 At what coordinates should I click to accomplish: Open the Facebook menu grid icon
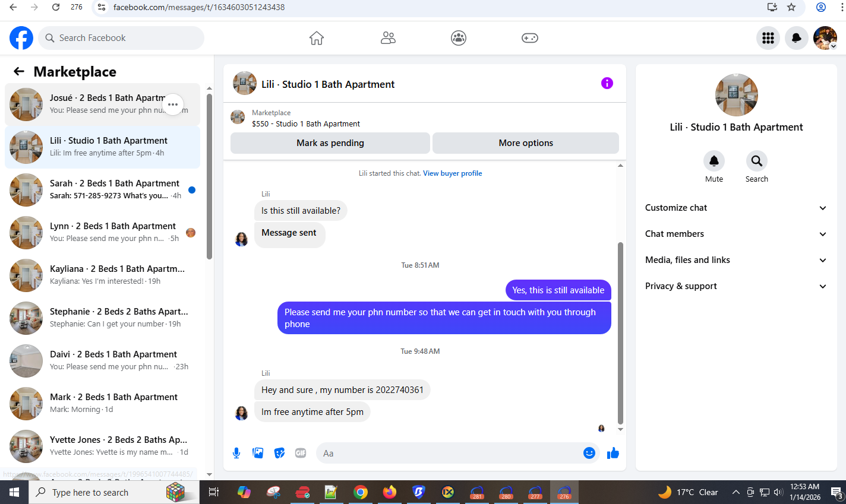768,38
